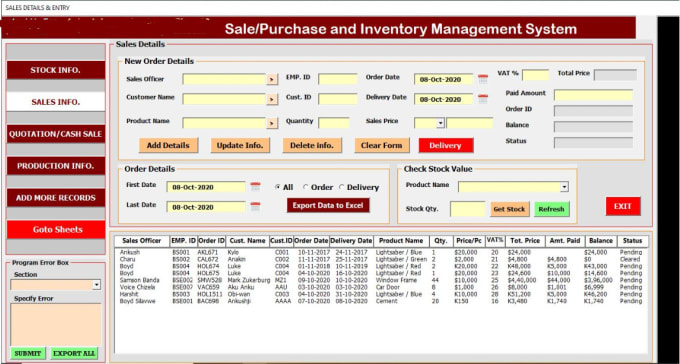Click the green Refresh button
The image size is (680, 364).
click(x=552, y=209)
